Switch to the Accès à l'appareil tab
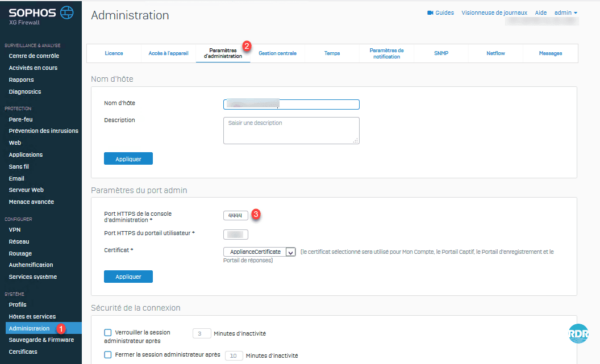The height and width of the screenshot is (364, 600). [168, 53]
